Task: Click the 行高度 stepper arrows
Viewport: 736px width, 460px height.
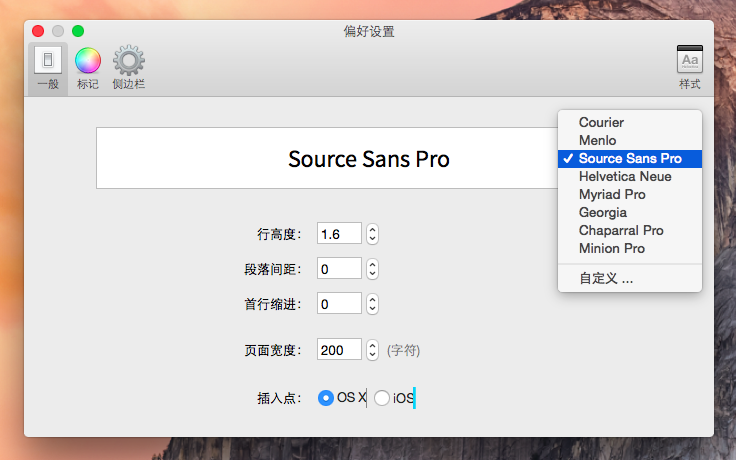Action: point(372,233)
